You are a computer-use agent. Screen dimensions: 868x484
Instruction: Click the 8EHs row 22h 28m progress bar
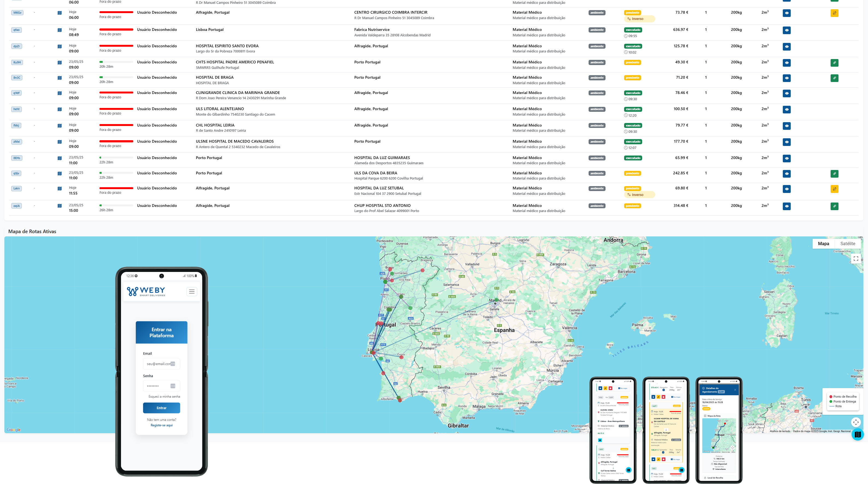(x=116, y=158)
